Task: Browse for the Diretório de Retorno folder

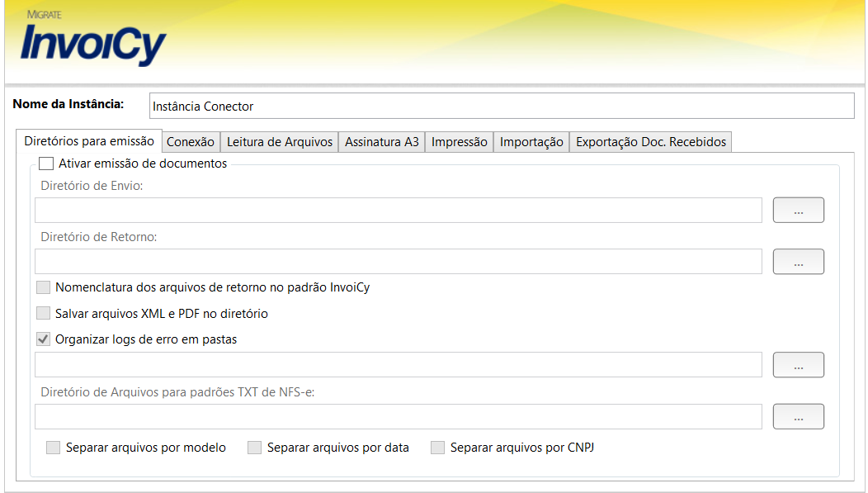Action: pos(798,262)
